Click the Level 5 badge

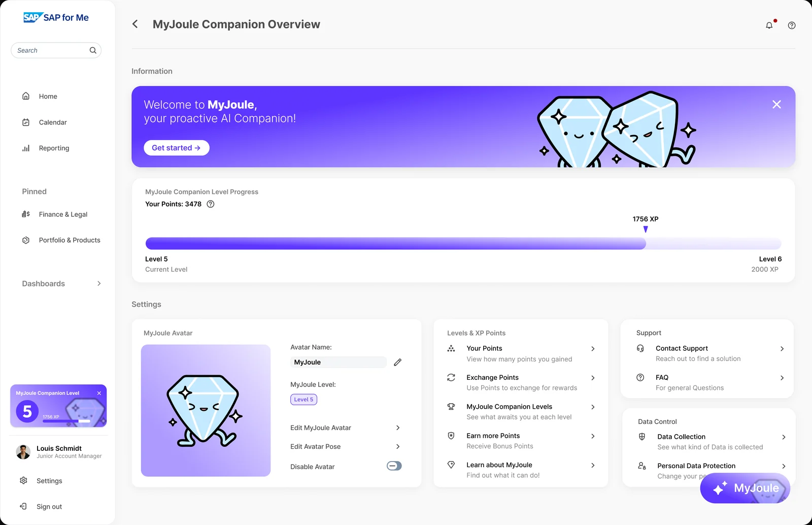pyautogui.click(x=303, y=400)
